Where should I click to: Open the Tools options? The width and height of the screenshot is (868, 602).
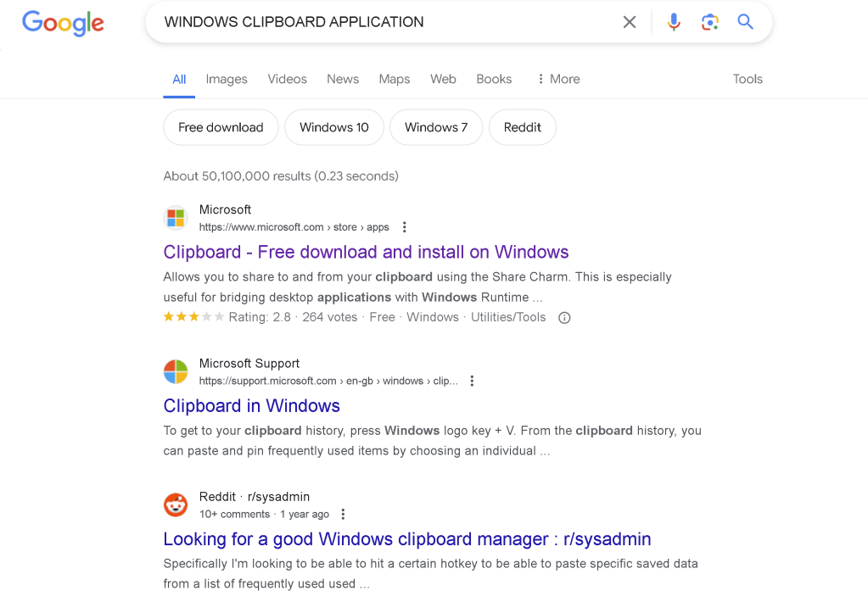tap(748, 79)
